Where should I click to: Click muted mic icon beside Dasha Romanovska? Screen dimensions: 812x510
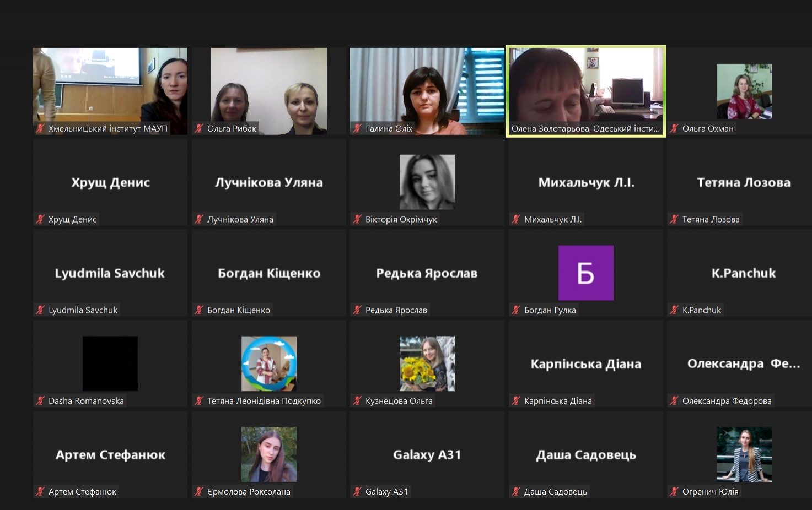point(40,401)
